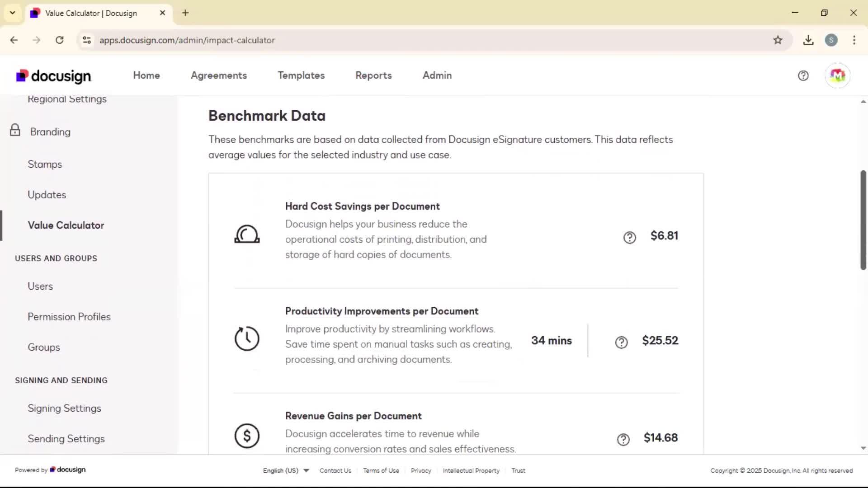Open Groups in the sidebar
This screenshot has width=868, height=488.
tap(44, 347)
